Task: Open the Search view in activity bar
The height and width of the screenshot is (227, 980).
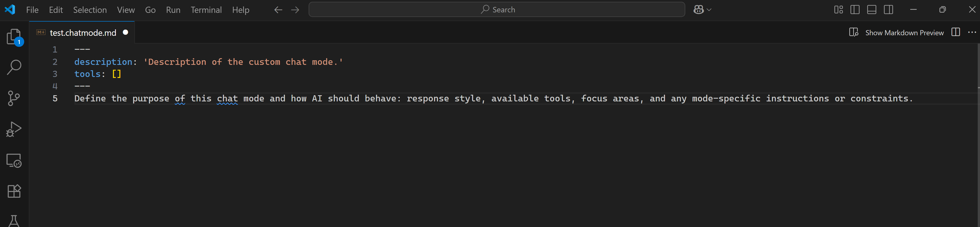Action: tap(14, 67)
